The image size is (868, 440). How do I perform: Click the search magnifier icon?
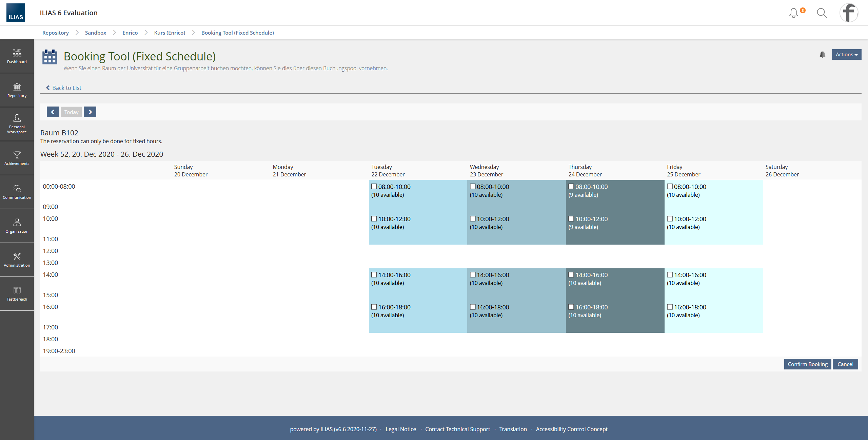(x=822, y=13)
